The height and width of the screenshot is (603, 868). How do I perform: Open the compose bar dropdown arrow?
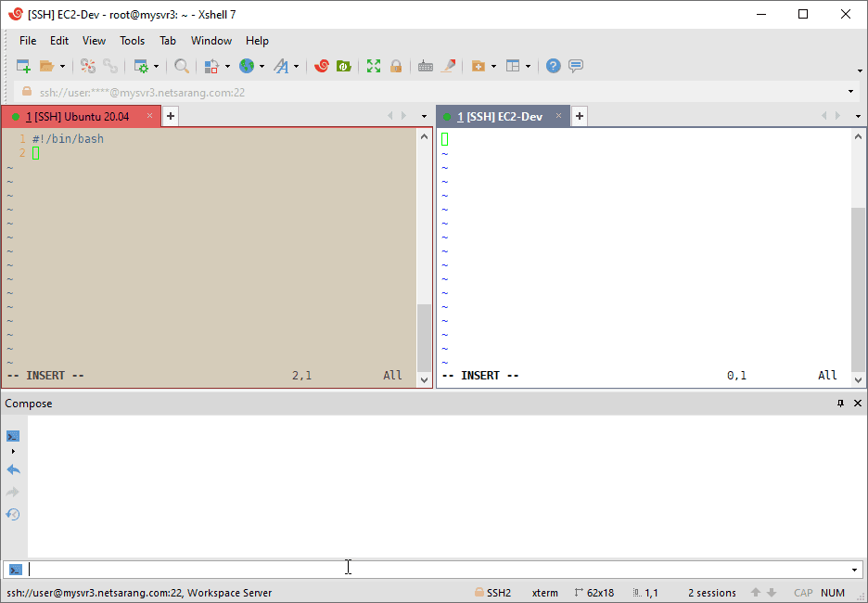click(855, 570)
